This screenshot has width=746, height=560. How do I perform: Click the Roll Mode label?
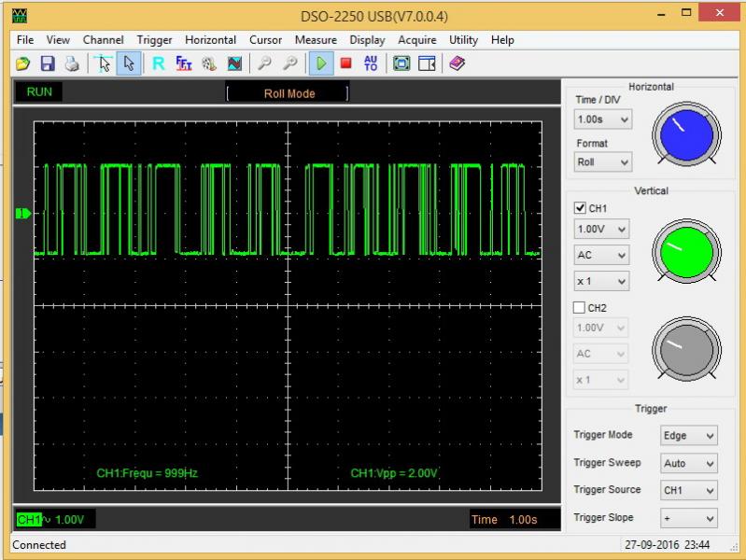pos(289,93)
